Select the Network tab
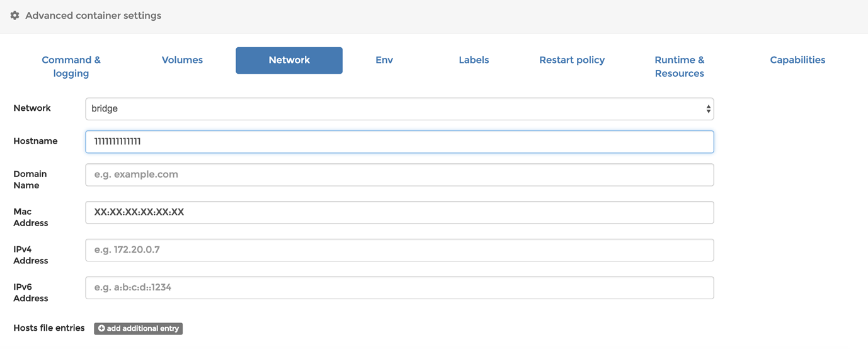Viewport: 868px width, 349px height. pos(289,60)
